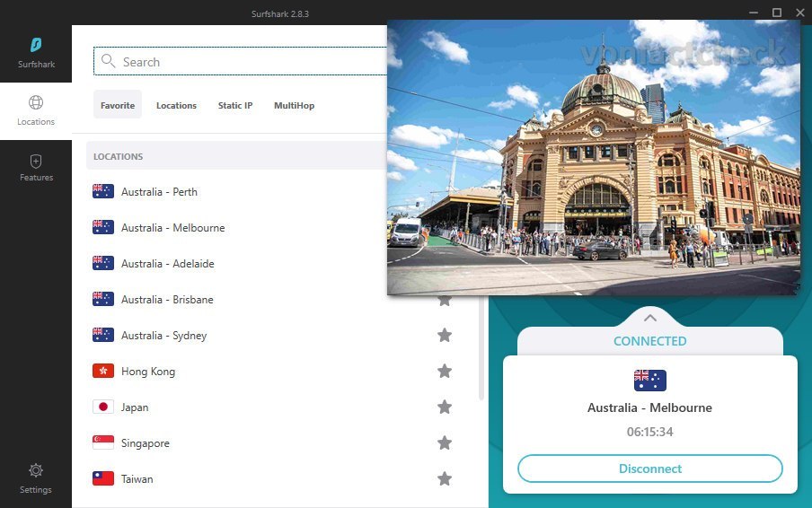Switch to the Favorite tab
Image resolution: width=812 pixels, height=508 pixels.
click(118, 105)
